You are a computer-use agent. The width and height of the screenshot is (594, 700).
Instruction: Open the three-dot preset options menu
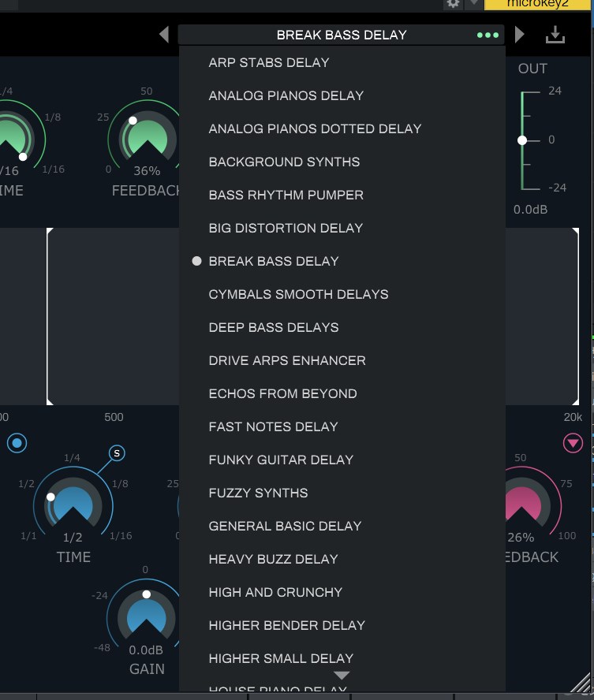(488, 35)
